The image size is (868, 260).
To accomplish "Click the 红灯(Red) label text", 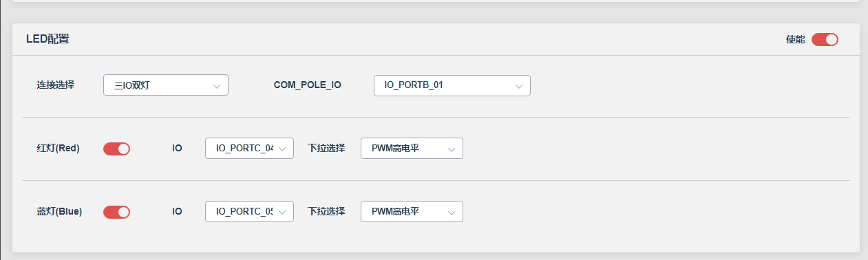I will pos(58,148).
